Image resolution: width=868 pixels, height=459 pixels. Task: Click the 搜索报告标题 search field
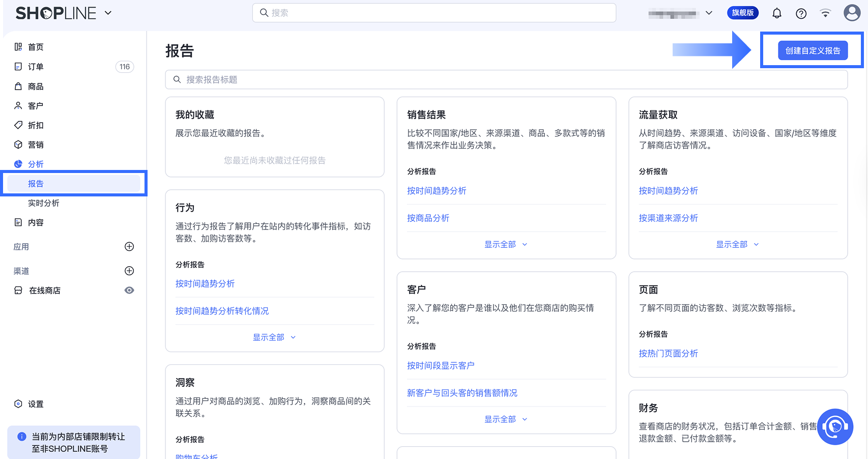(506, 80)
